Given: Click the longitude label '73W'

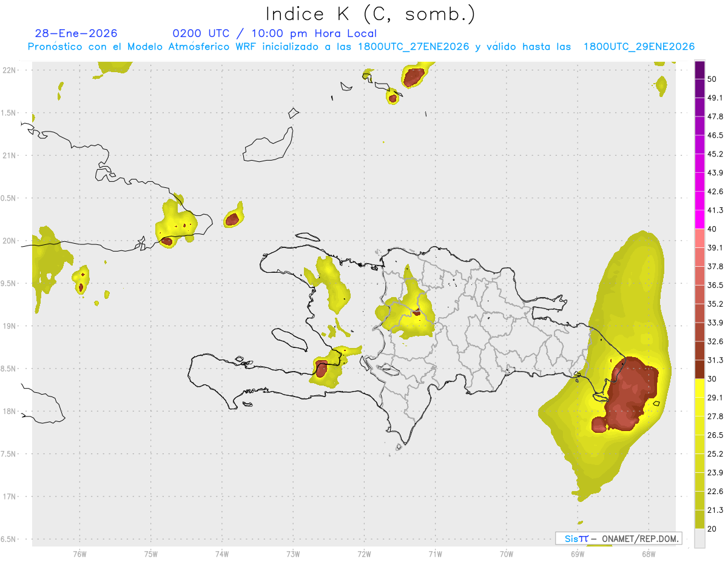Looking at the screenshot, I should pos(293,554).
